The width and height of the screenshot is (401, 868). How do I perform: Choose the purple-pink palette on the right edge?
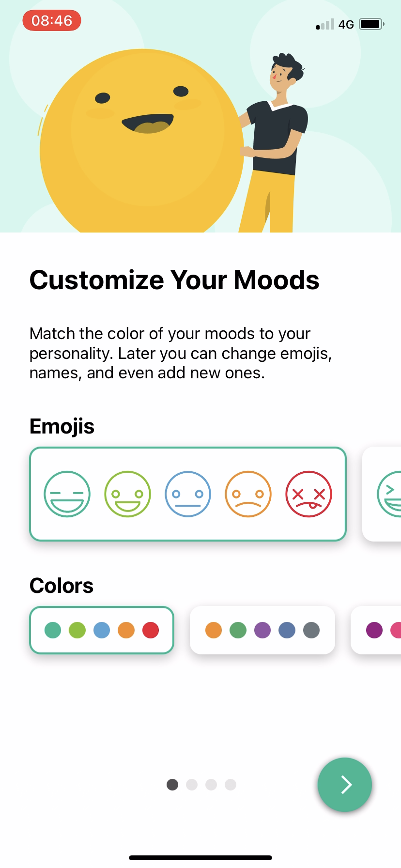click(x=383, y=630)
